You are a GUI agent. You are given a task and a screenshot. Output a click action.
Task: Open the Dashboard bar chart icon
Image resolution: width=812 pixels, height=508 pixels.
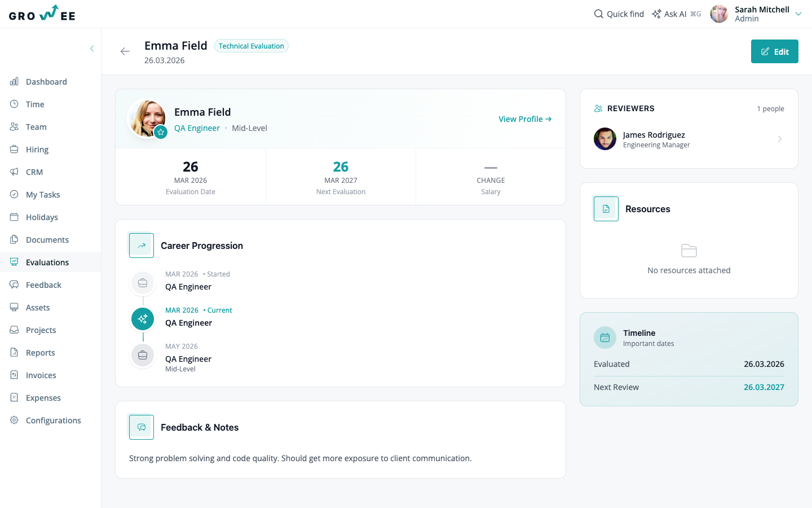pos(14,82)
